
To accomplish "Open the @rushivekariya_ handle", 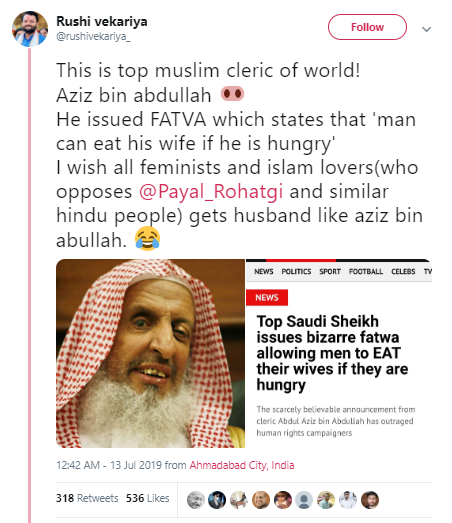I will (93, 37).
